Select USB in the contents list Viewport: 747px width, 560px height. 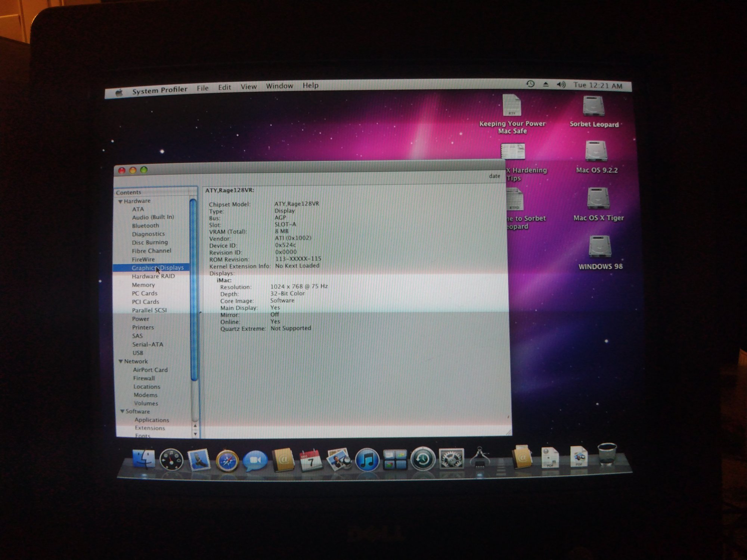(x=137, y=353)
